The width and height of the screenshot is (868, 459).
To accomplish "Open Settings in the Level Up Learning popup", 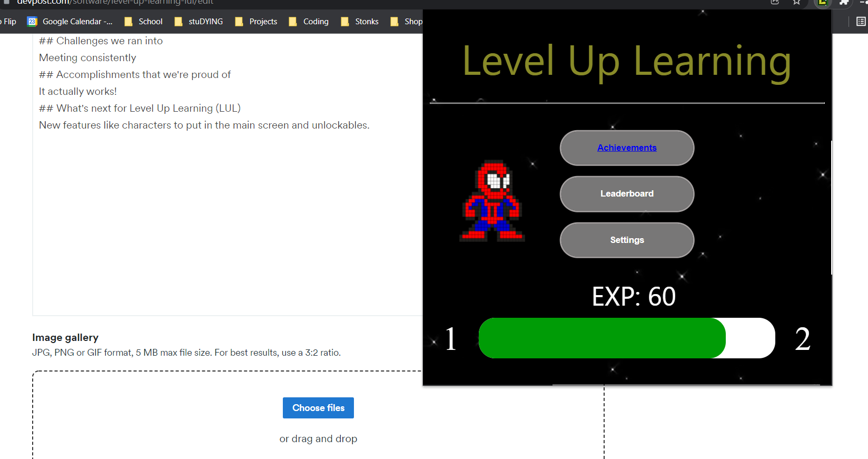I will point(627,240).
